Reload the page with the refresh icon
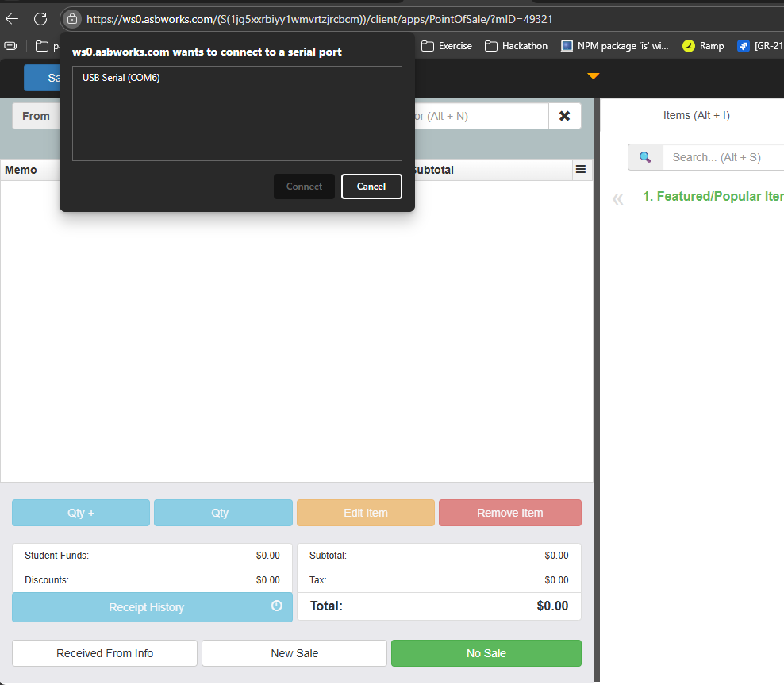 click(40, 19)
